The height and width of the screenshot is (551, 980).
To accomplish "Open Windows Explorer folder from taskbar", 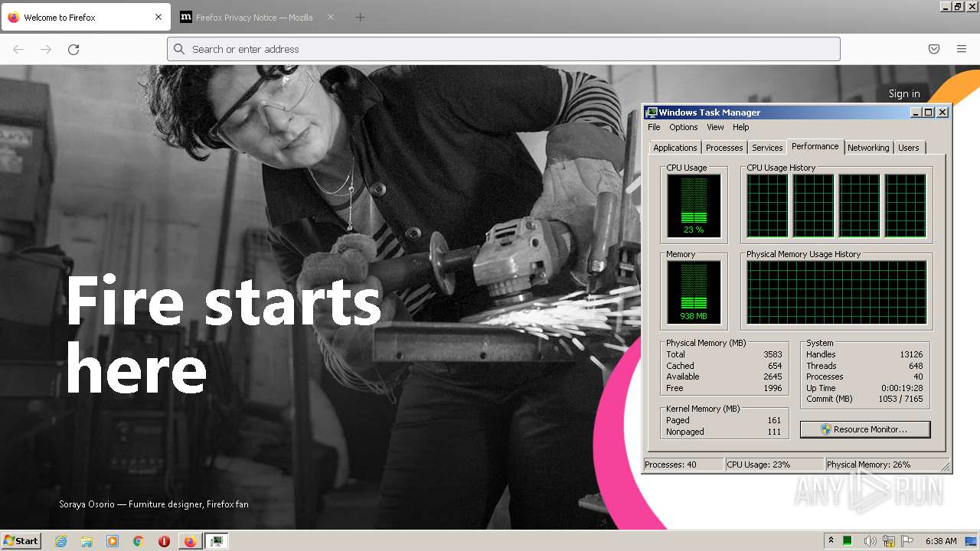I will [87, 541].
